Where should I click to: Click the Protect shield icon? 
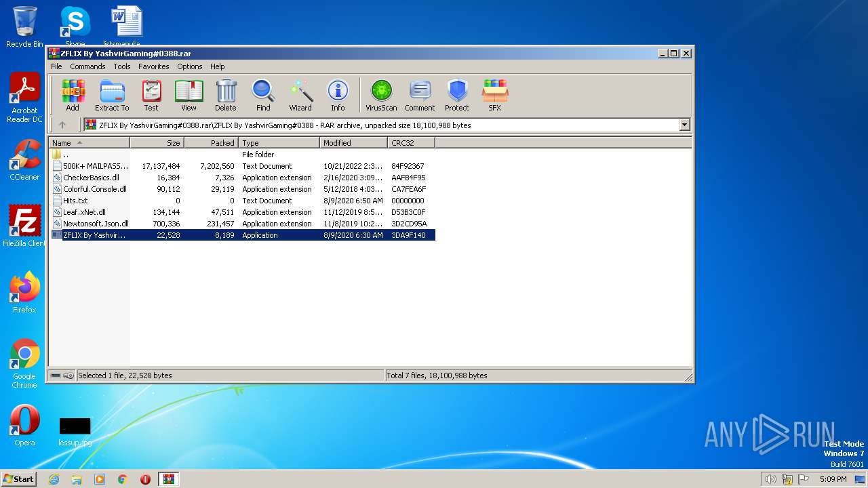(457, 95)
